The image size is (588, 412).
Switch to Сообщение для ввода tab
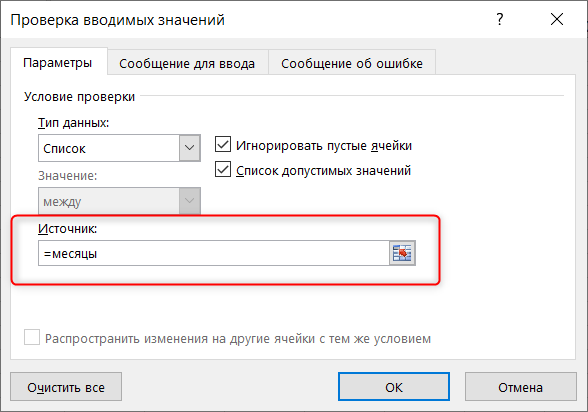tap(187, 63)
